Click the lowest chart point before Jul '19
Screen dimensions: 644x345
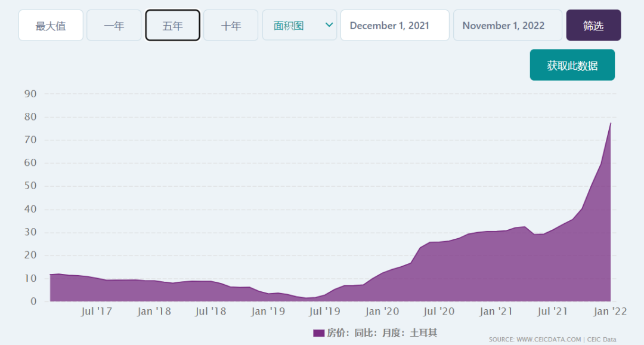(307, 298)
